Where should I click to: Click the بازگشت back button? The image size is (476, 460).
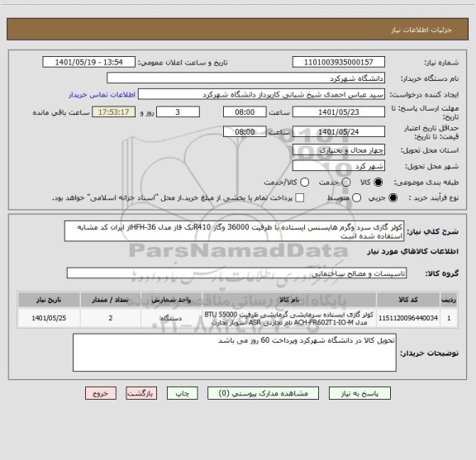coord(141,393)
